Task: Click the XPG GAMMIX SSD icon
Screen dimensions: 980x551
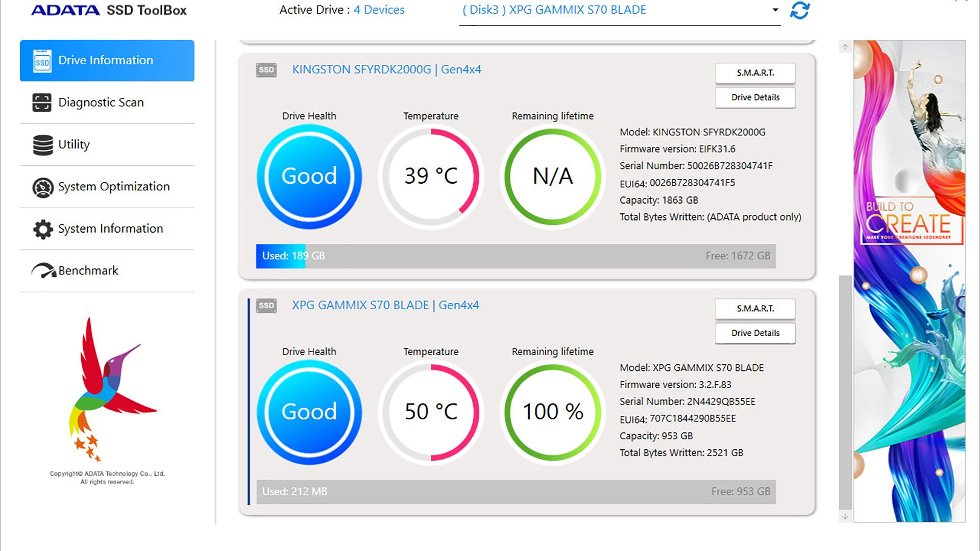Action: coord(266,306)
